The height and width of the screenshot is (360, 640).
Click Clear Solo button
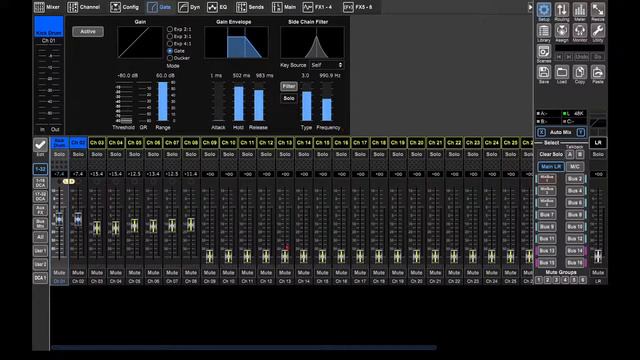(551, 154)
